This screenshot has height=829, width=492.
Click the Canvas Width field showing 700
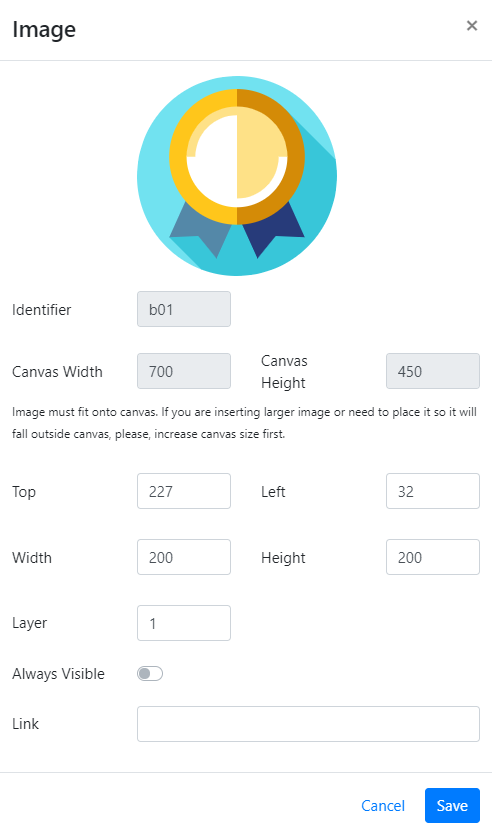[x=184, y=371]
